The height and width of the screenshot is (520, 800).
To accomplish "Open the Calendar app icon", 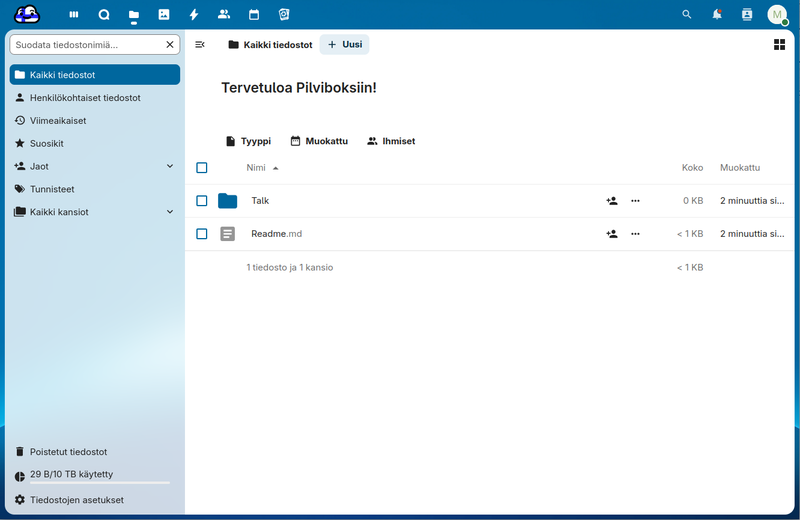I will point(254,15).
